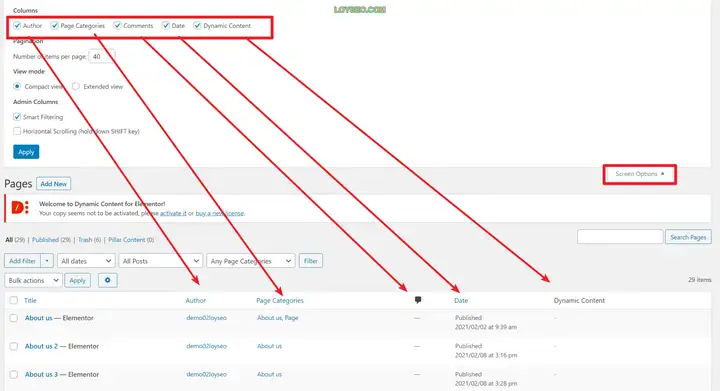Open the About us 2 page title link
Viewport: 720px width, 391px height.
coord(41,346)
